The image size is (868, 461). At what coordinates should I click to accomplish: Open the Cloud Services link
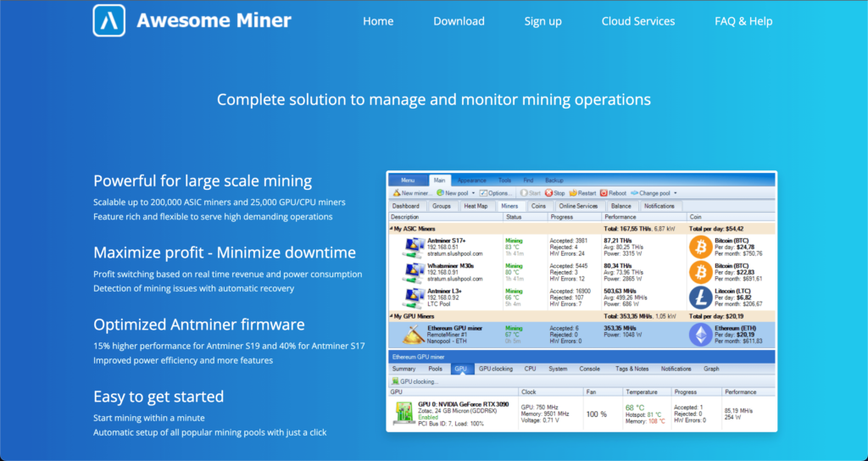click(638, 21)
